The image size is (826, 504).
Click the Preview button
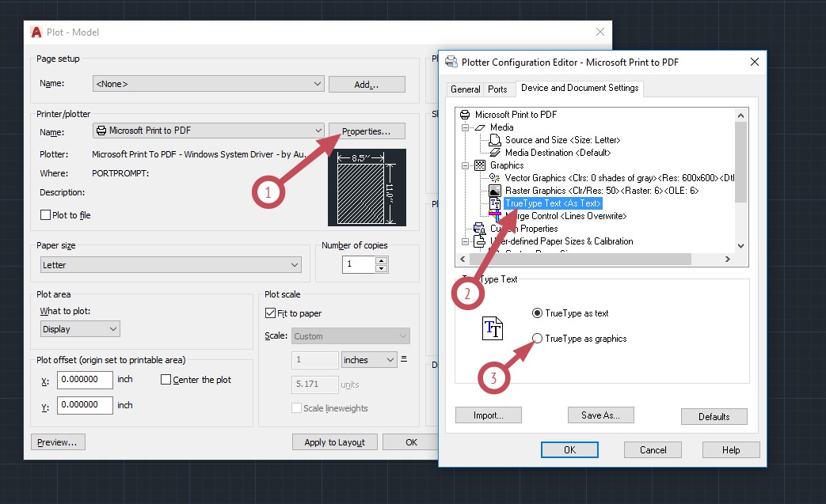pos(58,442)
